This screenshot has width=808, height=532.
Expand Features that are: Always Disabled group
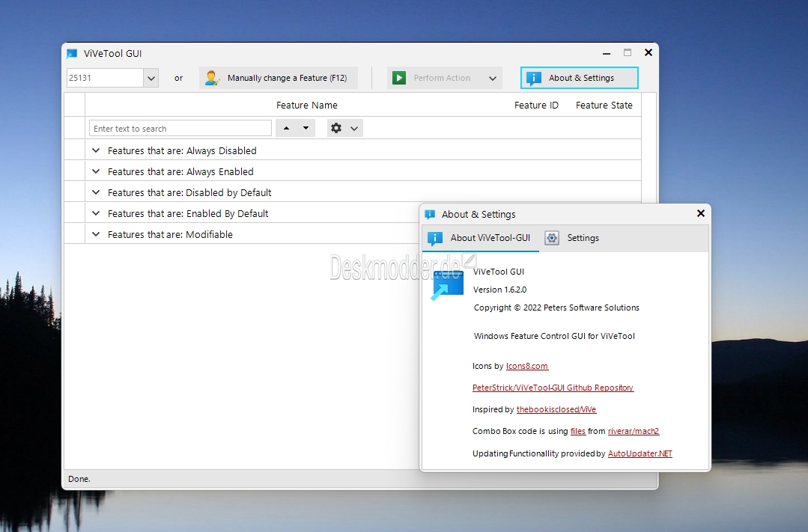click(x=96, y=150)
